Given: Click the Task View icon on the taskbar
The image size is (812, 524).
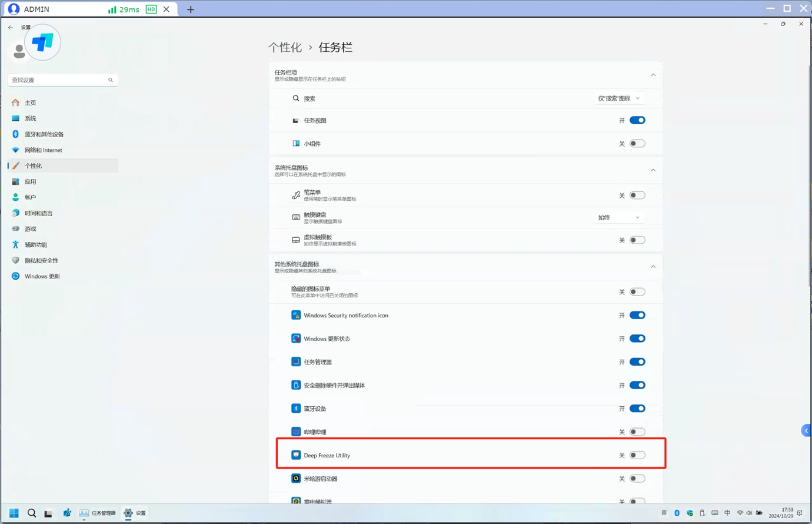Looking at the screenshot, I should [x=48, y=513].
